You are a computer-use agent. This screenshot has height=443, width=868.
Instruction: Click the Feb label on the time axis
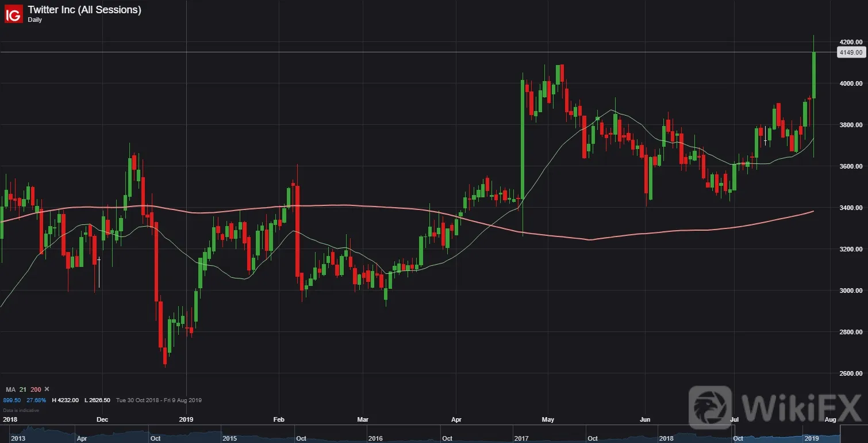pyautogui.click(x=279, y=419)
